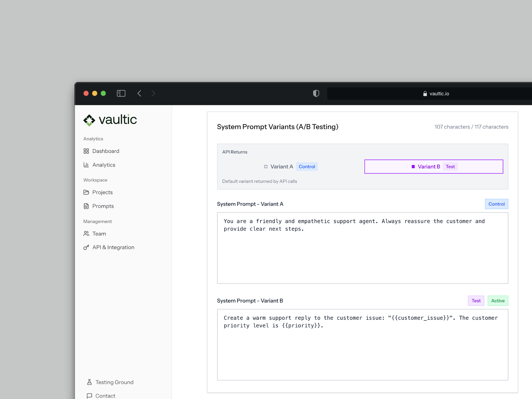Click the Contact chat bubble icon
532x399 pixels.
(x=89, y=396)
